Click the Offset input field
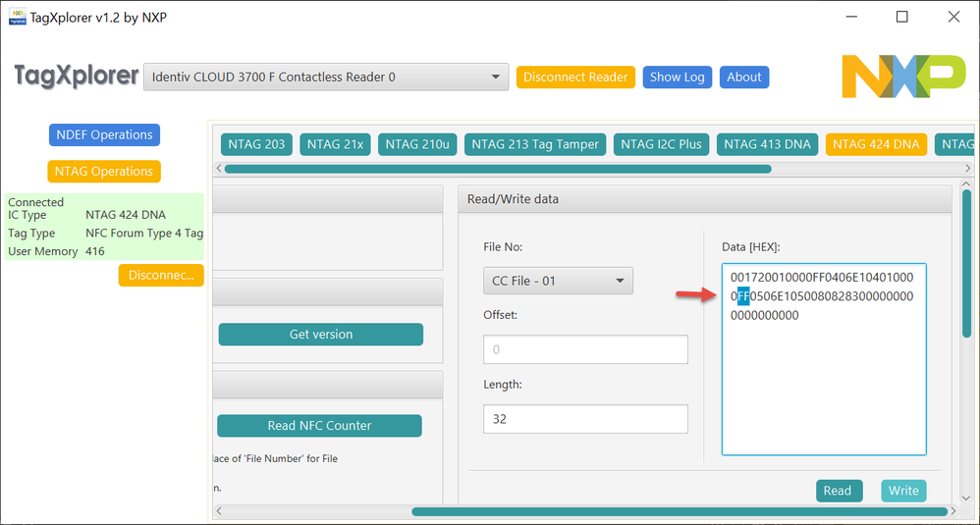Viewport: 980px width, 525px height. click(585, 349)
